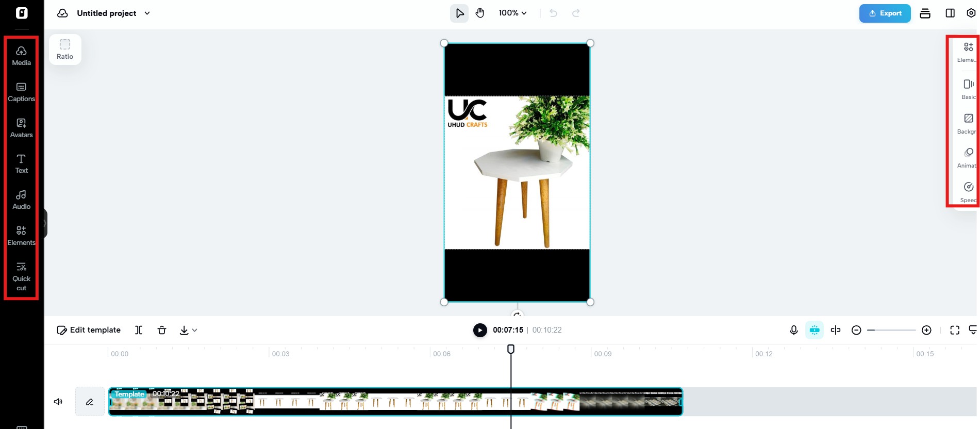Click the timeline zoom slider
Image resolution: width=980 pixels, height=429 pixels.
[891, 330]
